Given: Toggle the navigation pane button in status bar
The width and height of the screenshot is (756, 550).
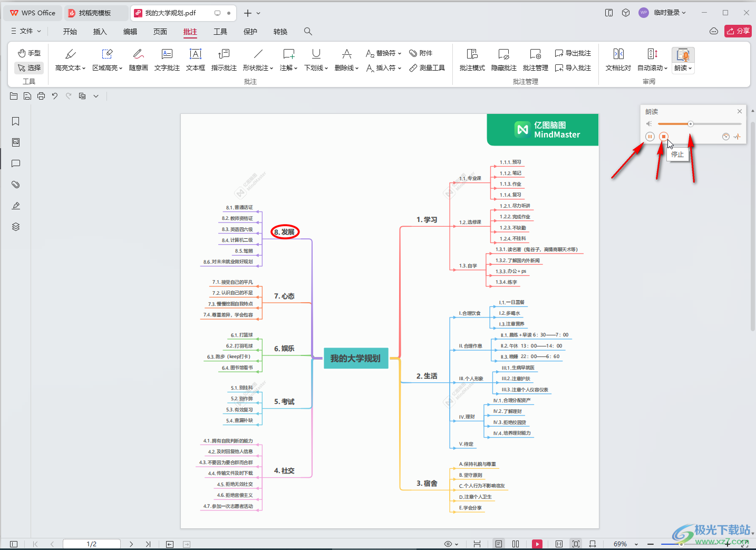Looking at the screenshot, I should pyautogui.click(x=14, y=544).
